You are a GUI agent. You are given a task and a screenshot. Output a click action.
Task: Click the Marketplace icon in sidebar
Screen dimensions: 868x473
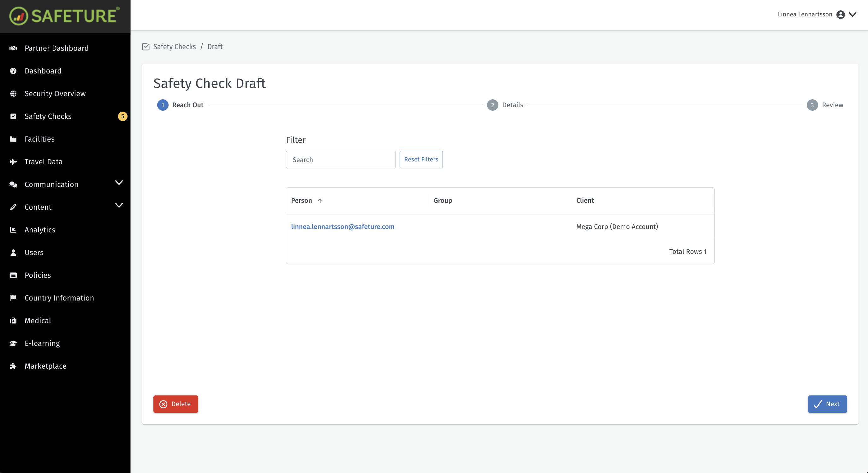click(x=13, y=366)
